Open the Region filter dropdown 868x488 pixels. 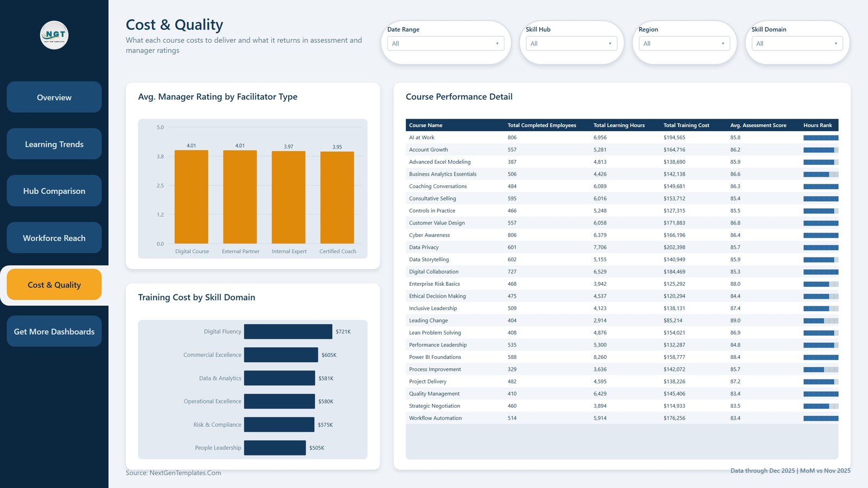click(684, 43)
